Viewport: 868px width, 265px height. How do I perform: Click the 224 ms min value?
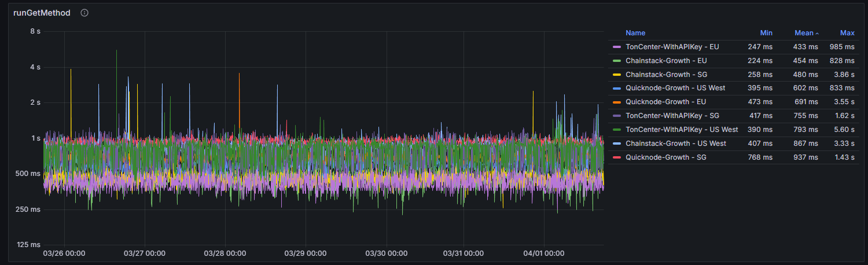pos(760,61)
